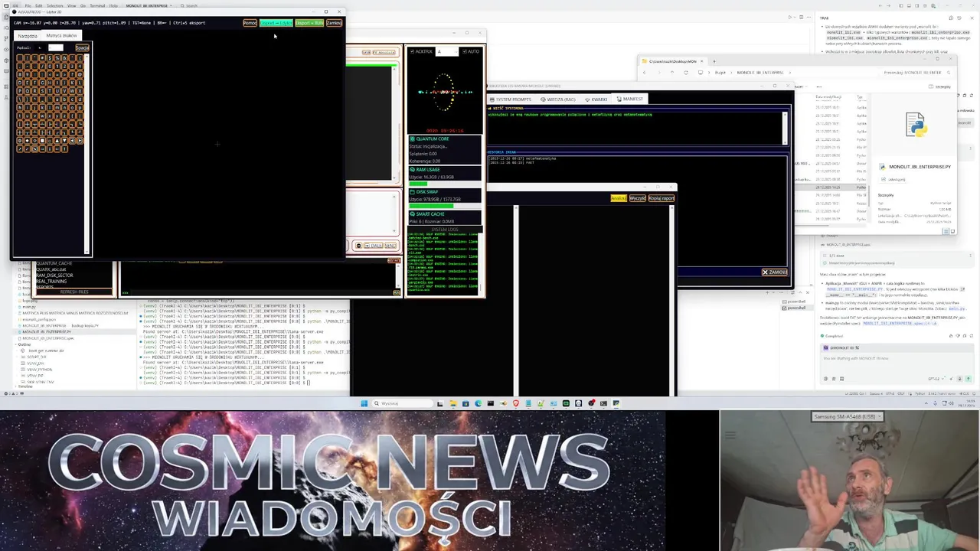Click the RAM usage green progress bar
Image resolution: width=980 pixels, height=551 pixels.
[x=418, y=184]
